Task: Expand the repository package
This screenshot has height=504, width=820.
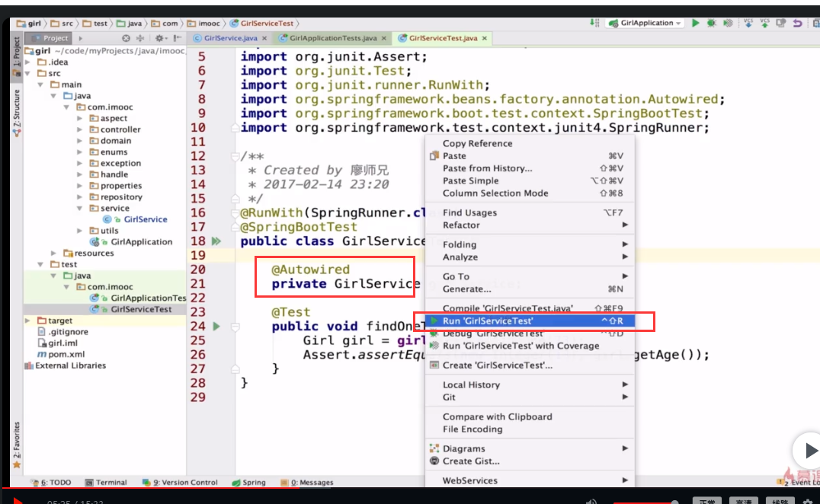Action: (x=79, y=197)
